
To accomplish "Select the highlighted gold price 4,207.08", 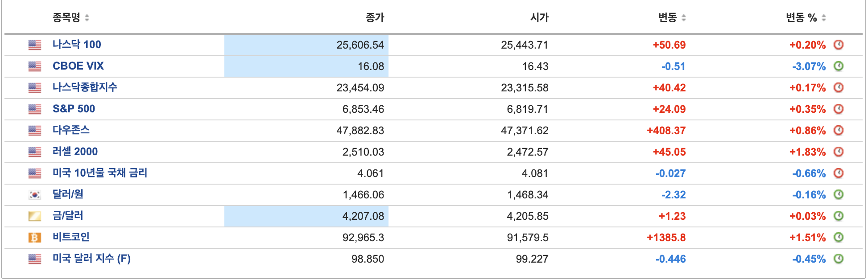I will [363, 216].
